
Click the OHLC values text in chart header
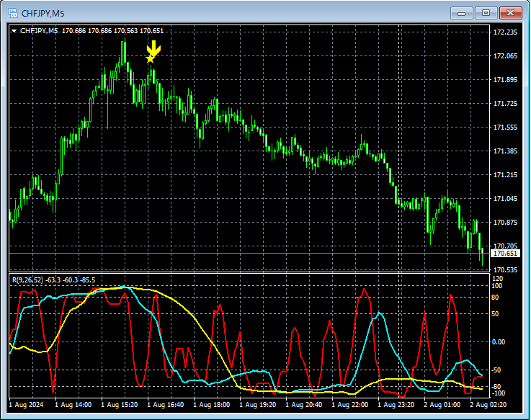(112, 31)
